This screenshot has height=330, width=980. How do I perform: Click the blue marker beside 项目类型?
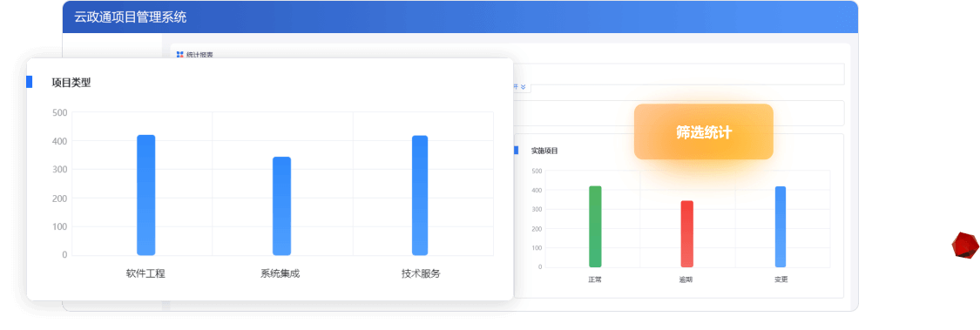click(29, 82)
